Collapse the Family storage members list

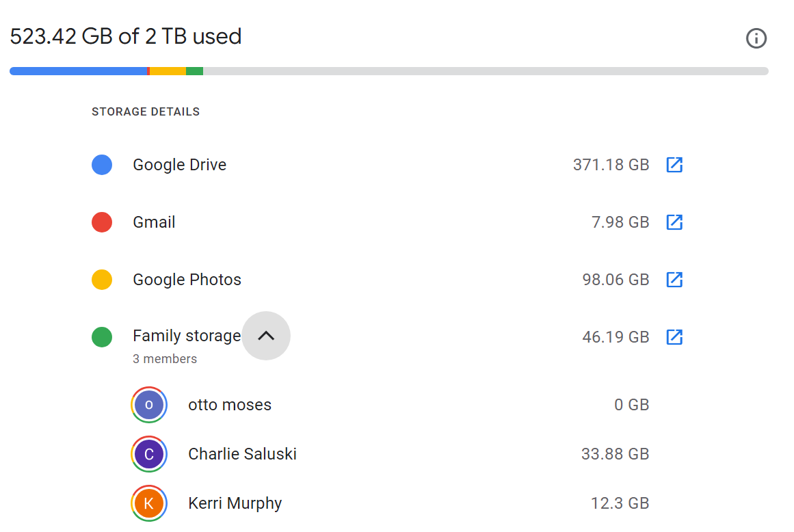coord(266,336)
